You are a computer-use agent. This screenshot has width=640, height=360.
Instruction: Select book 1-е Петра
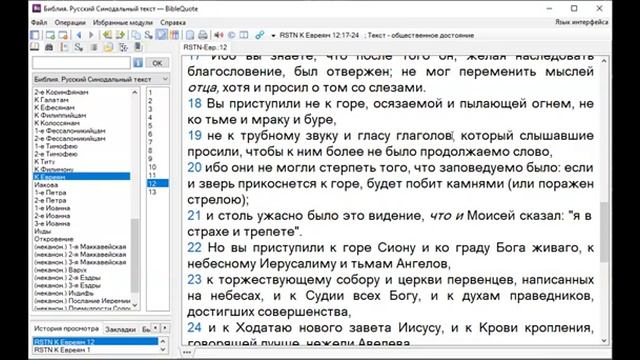tap(50, 193)
